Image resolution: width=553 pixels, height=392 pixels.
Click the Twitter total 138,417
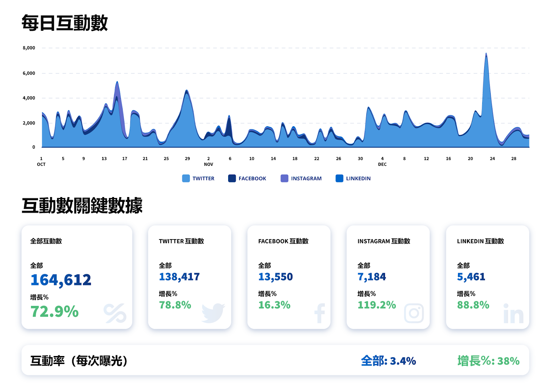(179, 277)
